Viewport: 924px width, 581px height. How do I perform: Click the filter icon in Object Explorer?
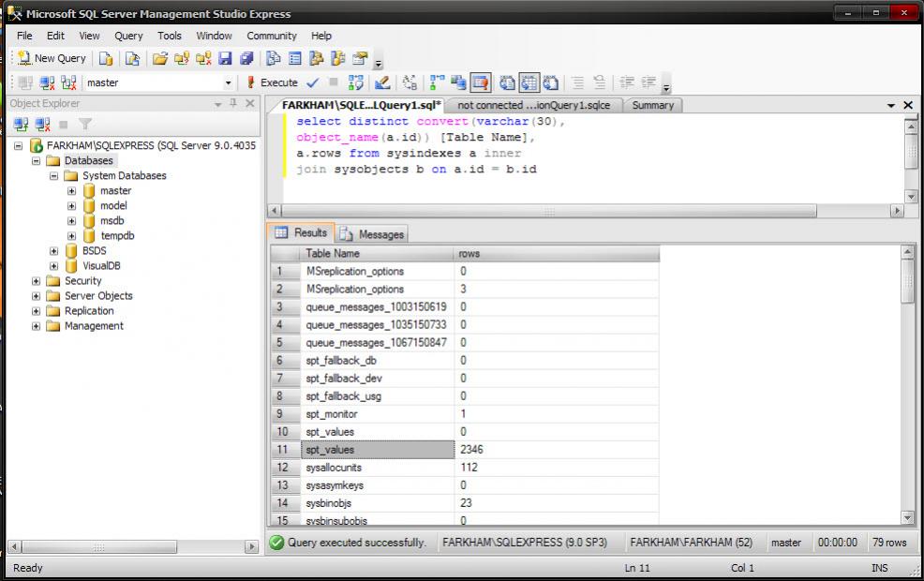tap(85, 124)
